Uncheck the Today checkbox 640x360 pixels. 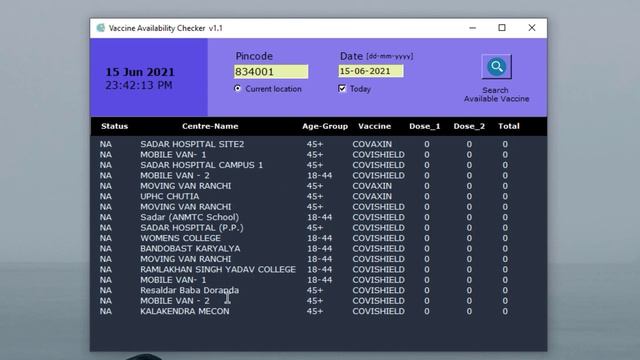[x=342, y=88]
